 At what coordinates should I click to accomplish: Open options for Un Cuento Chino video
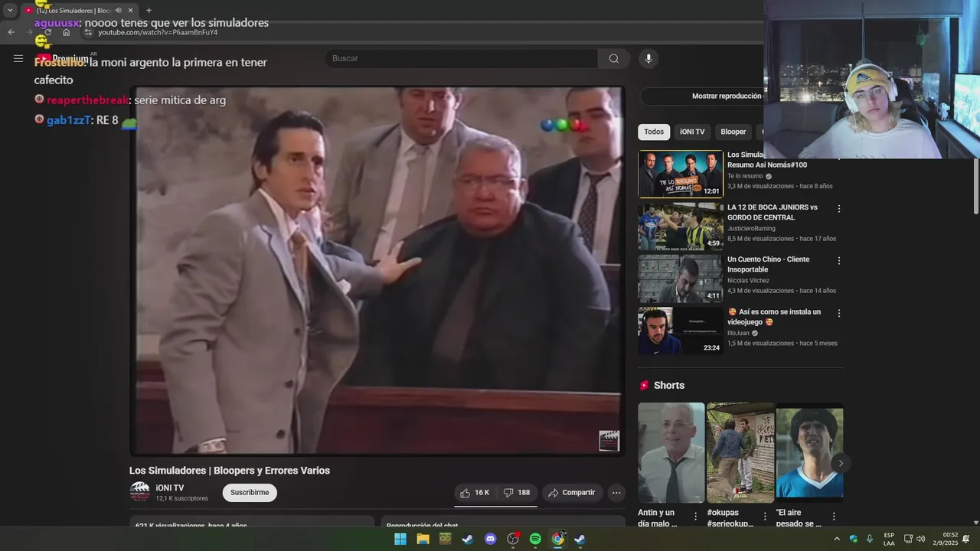click(x=839, y=261)
